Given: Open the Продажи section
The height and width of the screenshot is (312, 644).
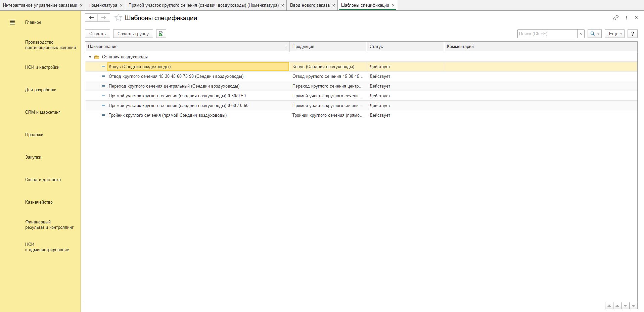Looking at the screenshot, I should point(34,135).
